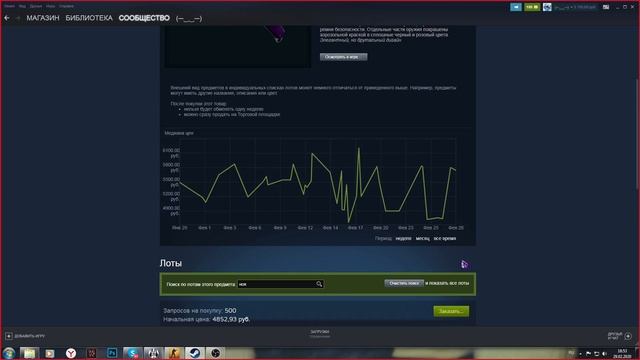Open the blue announcements icon
The width and height of the screenshot is (640, 360).
click(516, 7)
